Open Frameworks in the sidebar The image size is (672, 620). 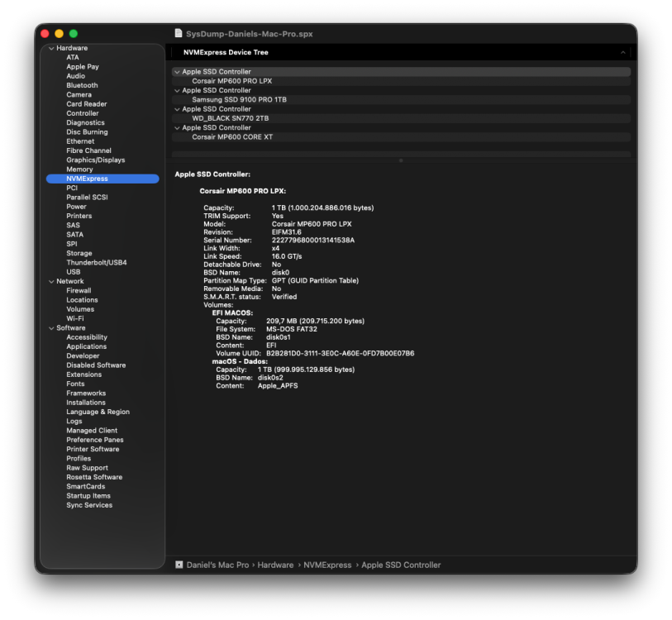click(86, 393)
